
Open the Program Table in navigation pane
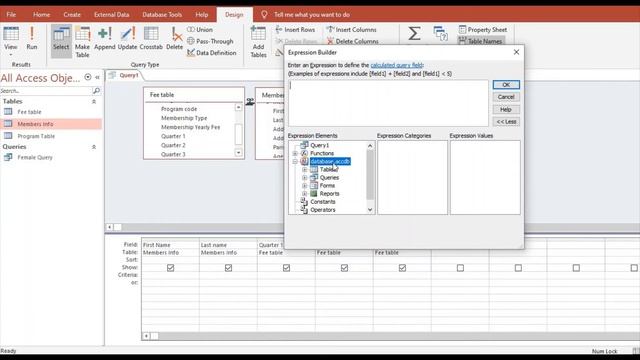pyautogui.click(x=36, y=136)
